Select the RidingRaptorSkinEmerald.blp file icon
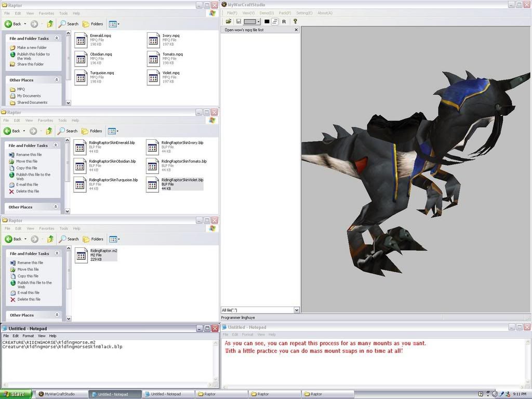532x399 pixels. pos(79,148)
